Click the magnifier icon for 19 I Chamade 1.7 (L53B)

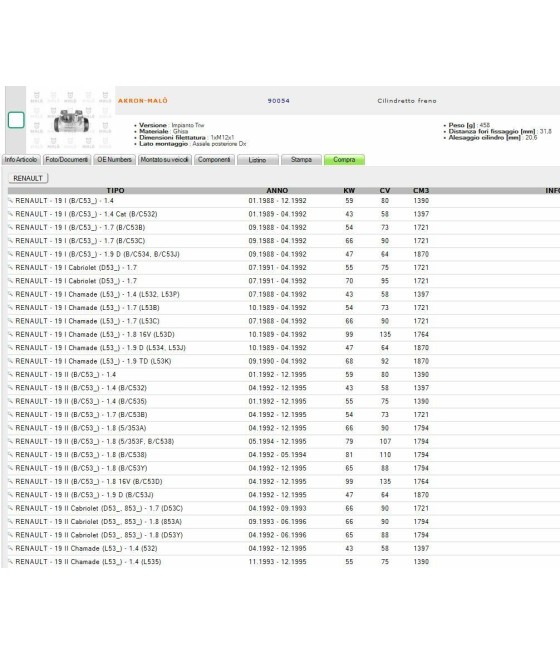[11, 307]
